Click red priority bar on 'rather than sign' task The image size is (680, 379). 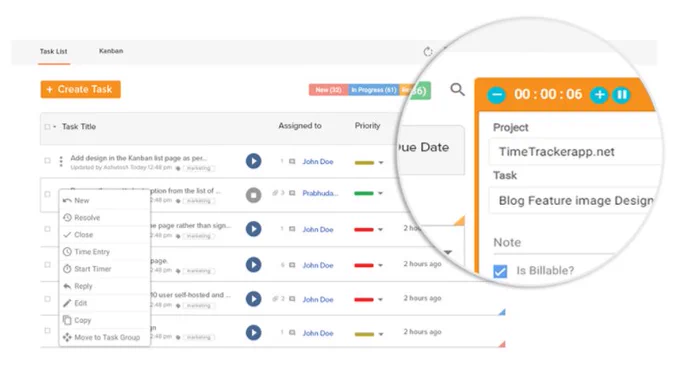364,229
